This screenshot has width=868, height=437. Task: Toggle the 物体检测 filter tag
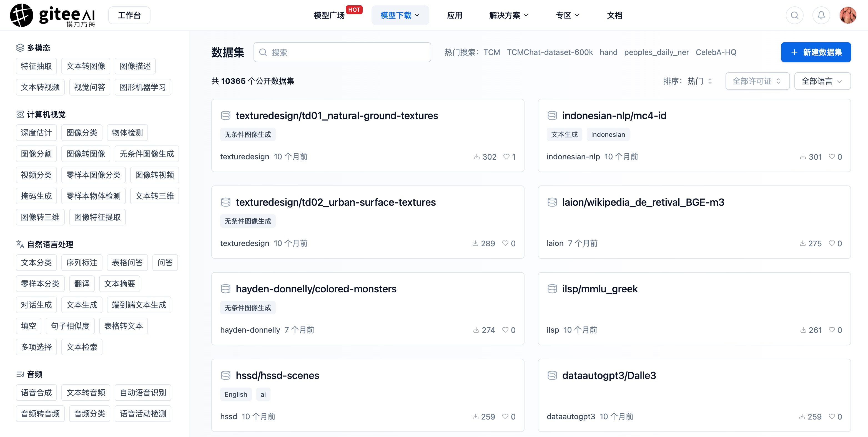tap(127, 133)
